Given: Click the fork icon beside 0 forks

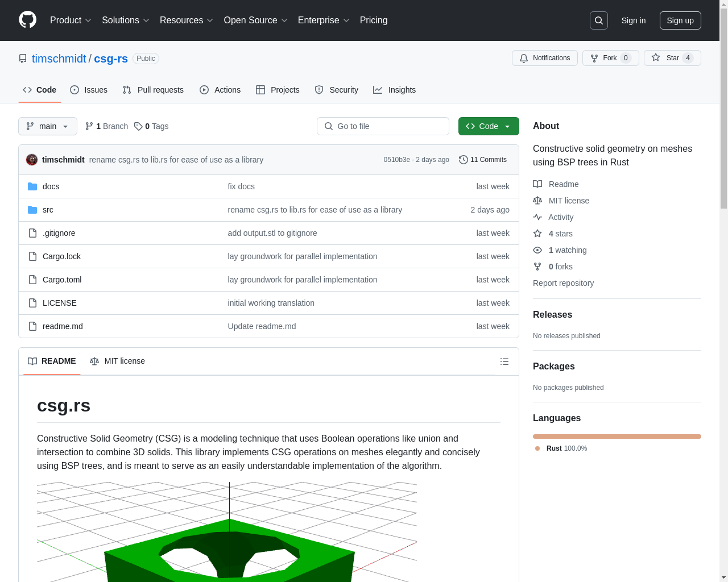Looking at the screenshot, I should point(537,267).
